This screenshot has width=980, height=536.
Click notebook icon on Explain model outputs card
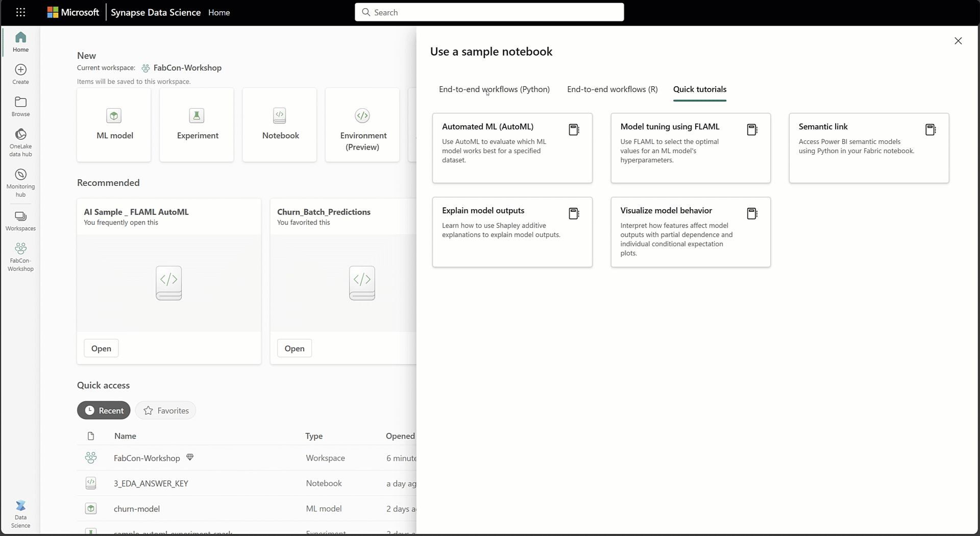[x=574, y=213]
